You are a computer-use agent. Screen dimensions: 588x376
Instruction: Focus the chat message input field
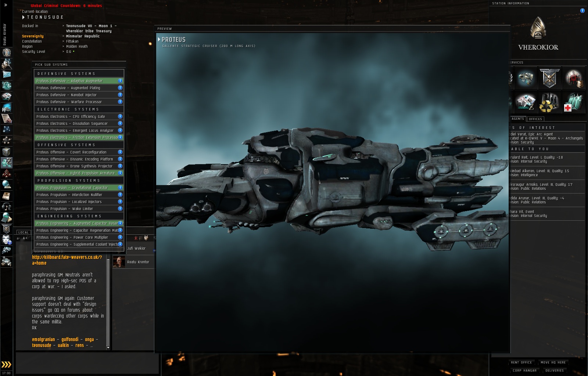(87, 362)
